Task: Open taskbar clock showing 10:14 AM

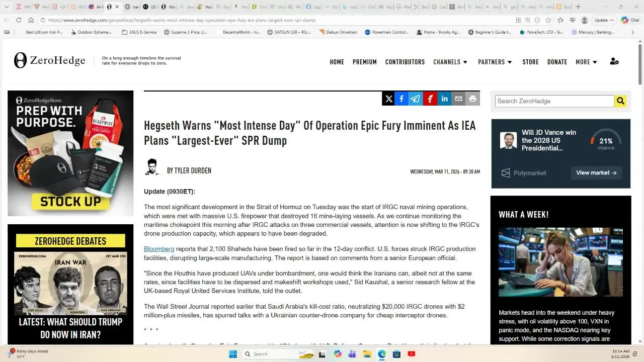Action: [x=620, y=354]
